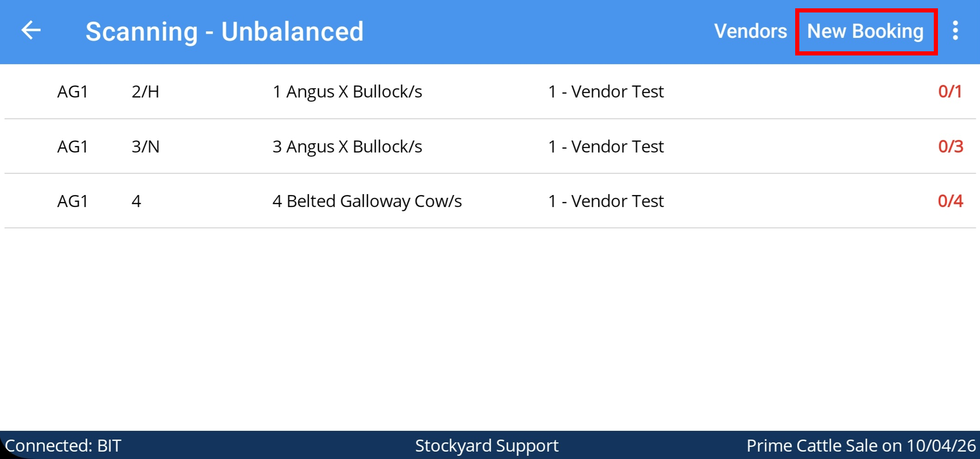Viewport: 980px width, 459px height.
Task: Click pen number 3/N
Action: pyautogui.click(x=146, y=147)
